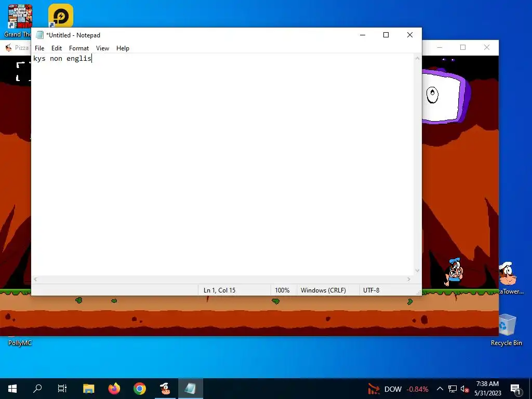Click the 'Windows (CRLF)' status bar entry
This screenshot has height=399, width=532.
coord(323,290)
